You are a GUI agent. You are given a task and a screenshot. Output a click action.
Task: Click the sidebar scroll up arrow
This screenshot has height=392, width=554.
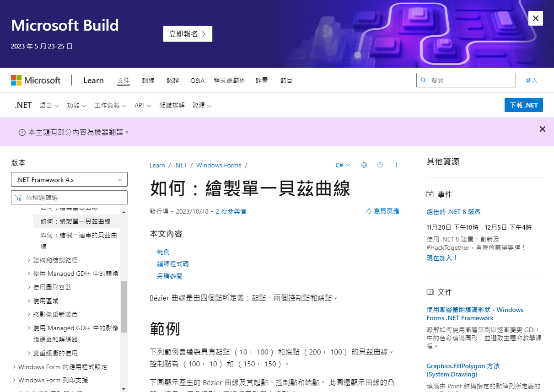124,212
